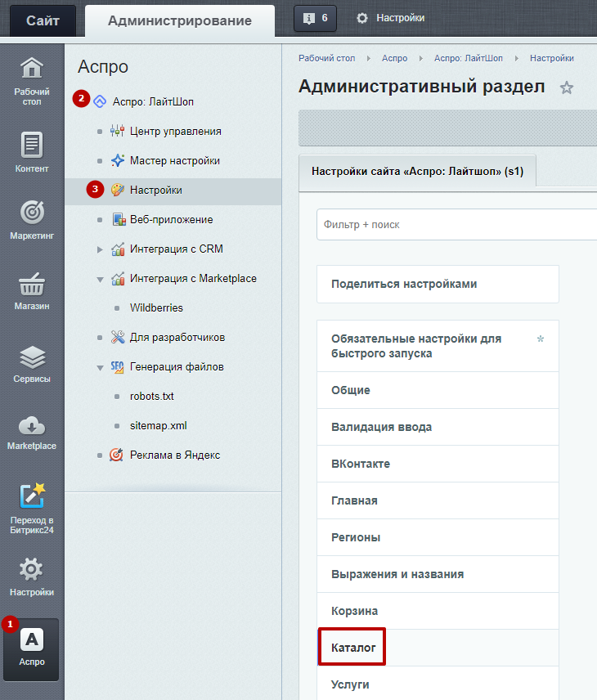The image size is (597, 700).
Task: Open the Валидация ввода settings section
Action: pos(438,427)
